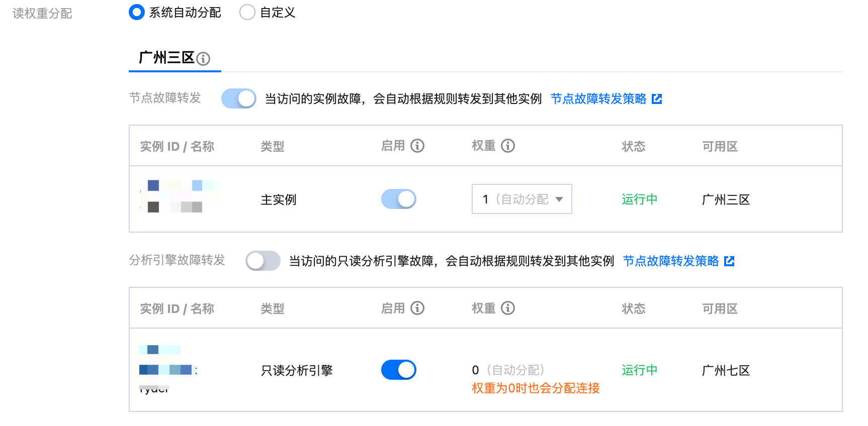Open the 主实例 weight dropdown
Viewport: 868px width, 426px height.
pos(521,199)
